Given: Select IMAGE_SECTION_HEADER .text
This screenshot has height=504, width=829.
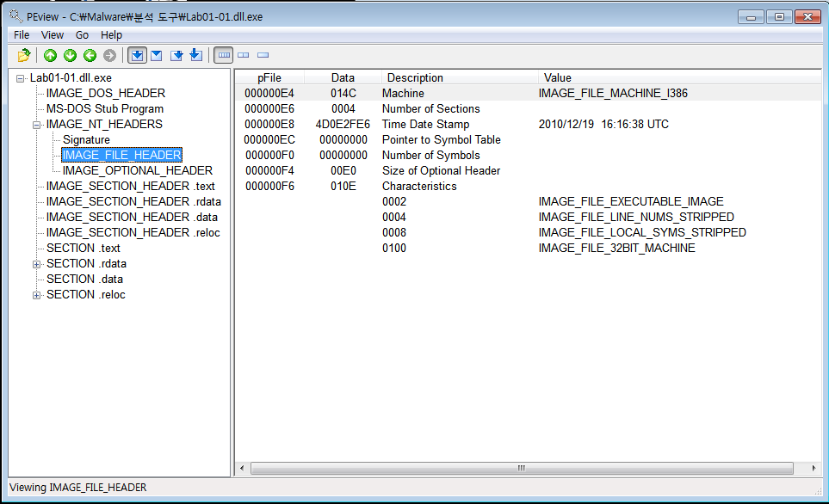Looking at the screenshot, I should tap(131, 186).
